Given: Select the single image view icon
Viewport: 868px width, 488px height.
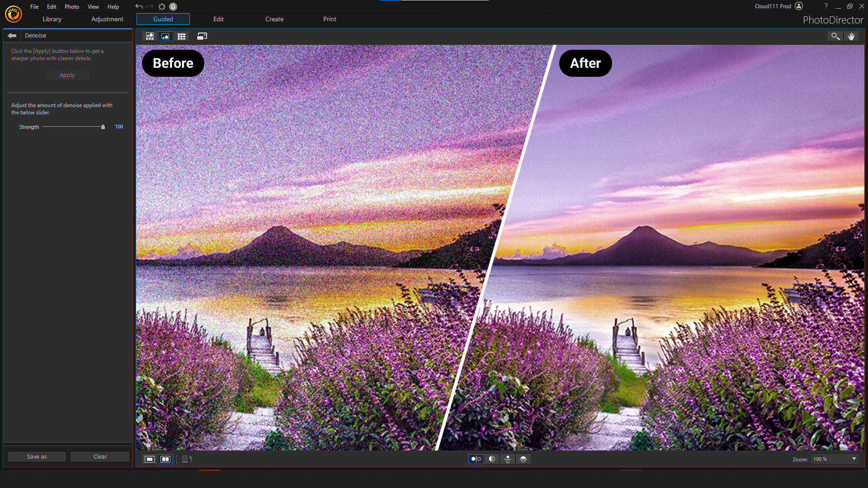Looking at the screenshot, I should click(x=165, y=36).
